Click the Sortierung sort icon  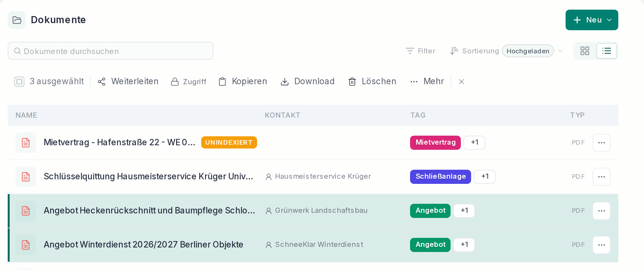pos(454,51)
